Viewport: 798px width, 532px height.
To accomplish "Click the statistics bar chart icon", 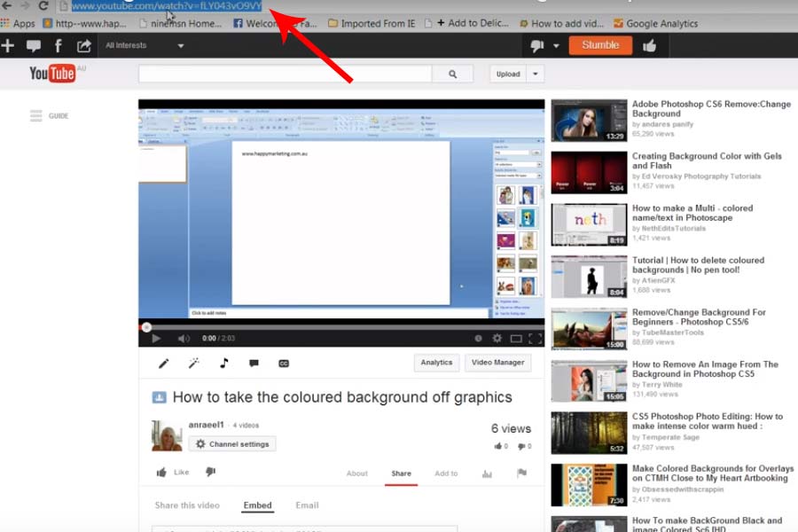I will (487, 473).
